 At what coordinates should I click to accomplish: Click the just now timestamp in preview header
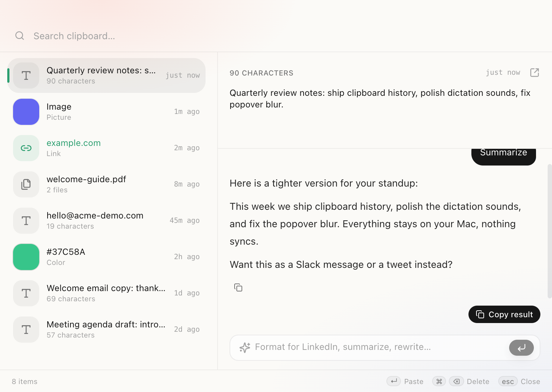pyautogui.click(x=503, y=72)
